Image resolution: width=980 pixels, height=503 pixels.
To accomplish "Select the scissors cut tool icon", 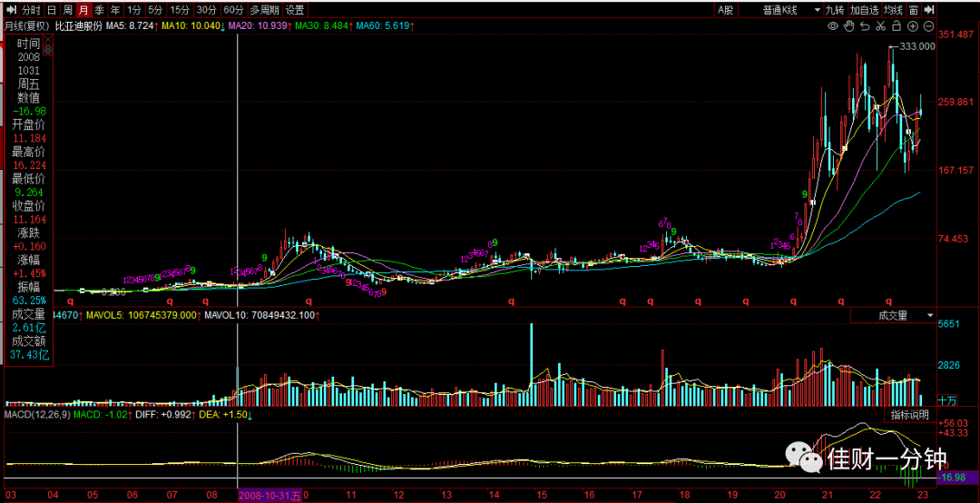I will click(880, 26).
